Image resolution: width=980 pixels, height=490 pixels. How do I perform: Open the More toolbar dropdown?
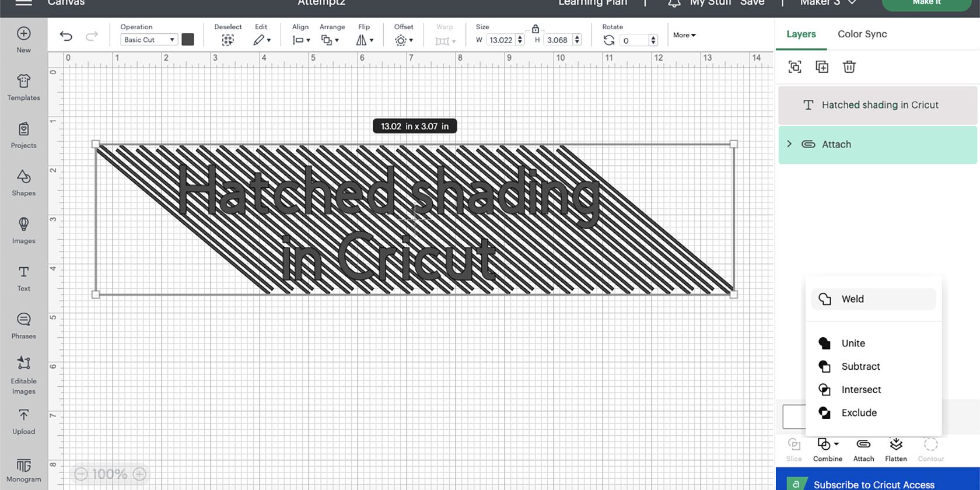click(684, 35)
